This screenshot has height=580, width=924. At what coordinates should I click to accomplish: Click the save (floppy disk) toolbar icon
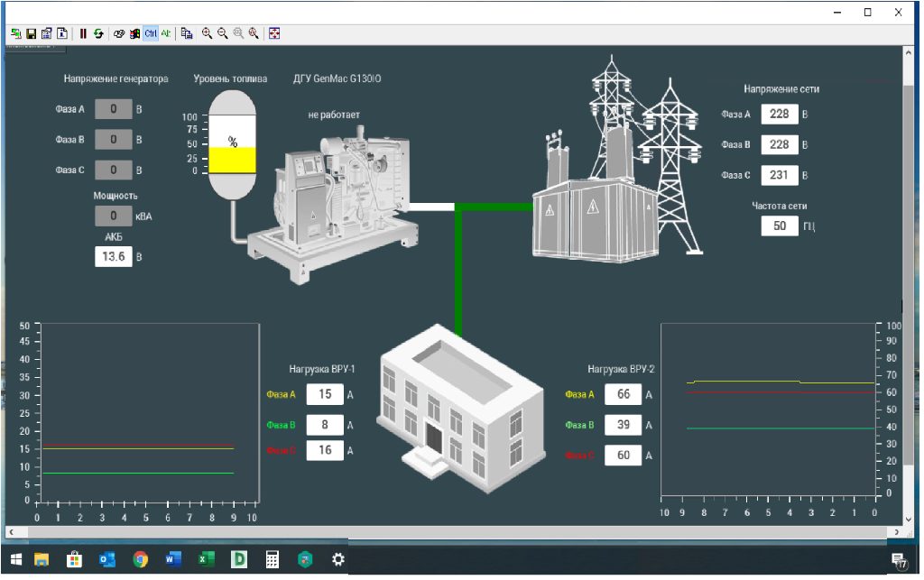pos(31,33)
